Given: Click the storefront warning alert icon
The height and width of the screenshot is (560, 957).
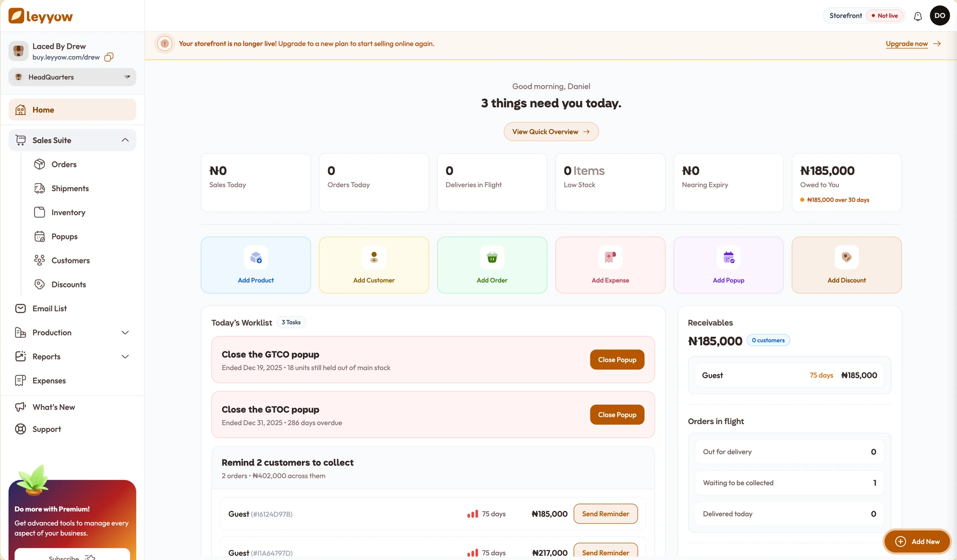Looking at the screenshot, I should point(165,44).
